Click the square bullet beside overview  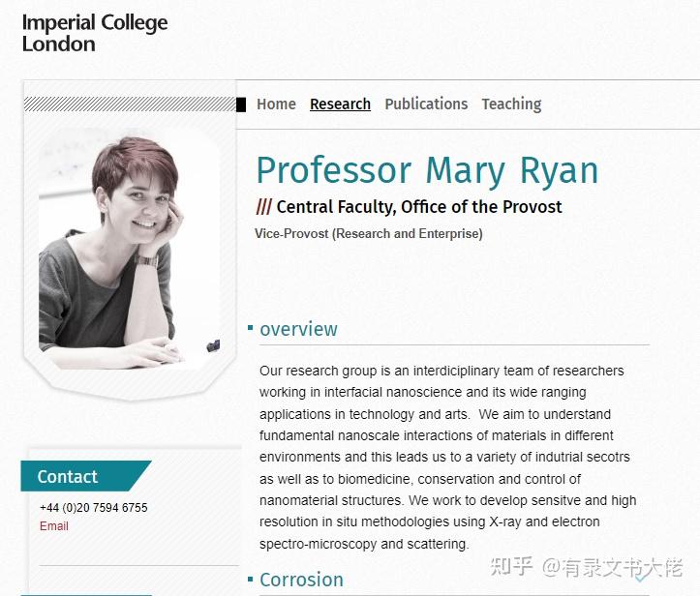(x=251, y=328)
